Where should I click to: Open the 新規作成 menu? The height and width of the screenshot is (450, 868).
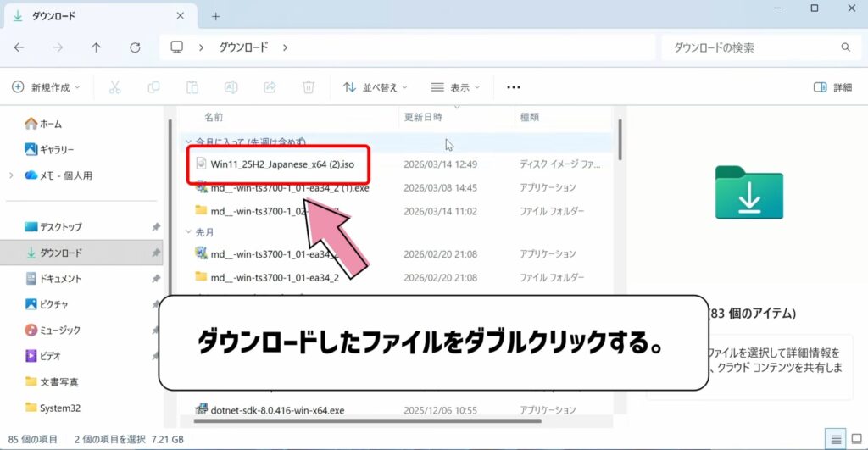(46, 87)
